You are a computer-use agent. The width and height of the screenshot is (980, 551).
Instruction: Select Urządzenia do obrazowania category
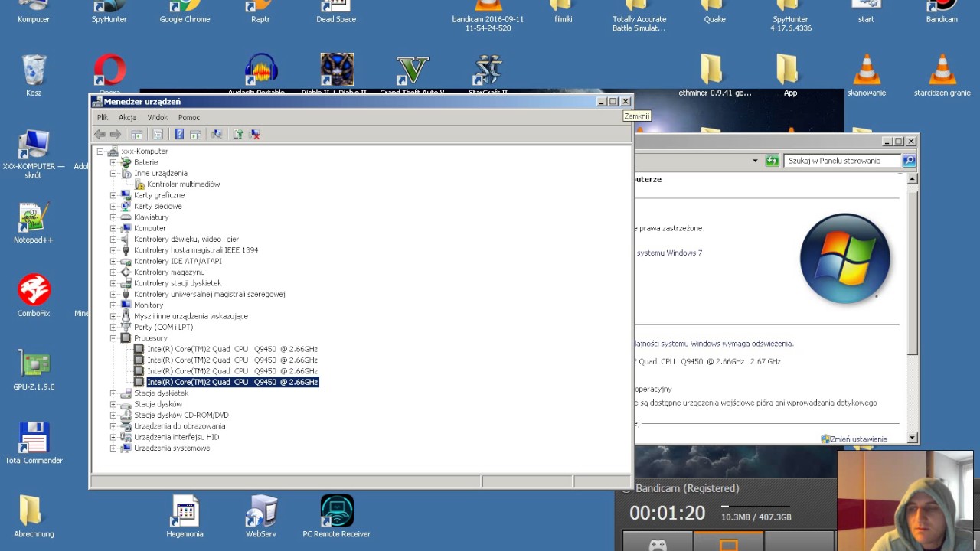(x=179, y=426)
